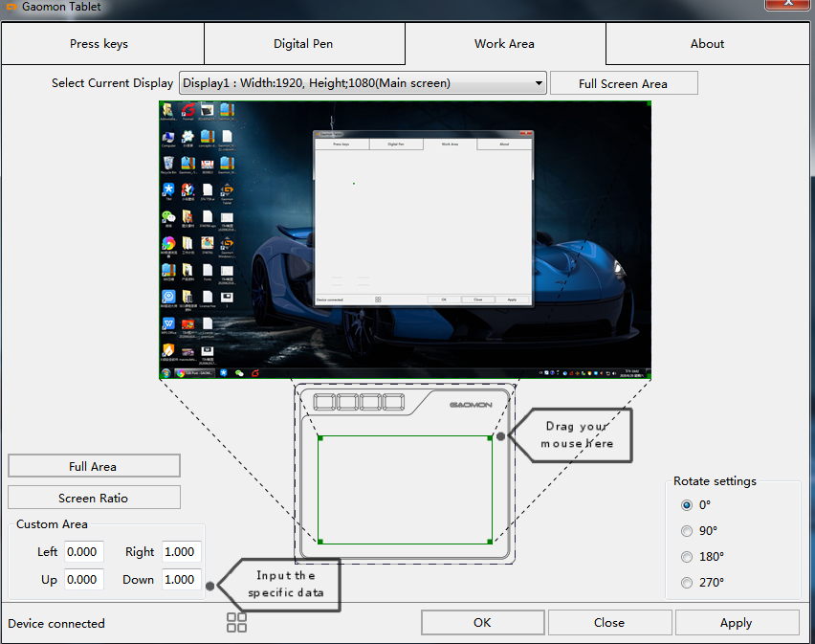Open the Select Current Display dropdown
This screenshot has height=644, width=815.
[x=363, y=83]
